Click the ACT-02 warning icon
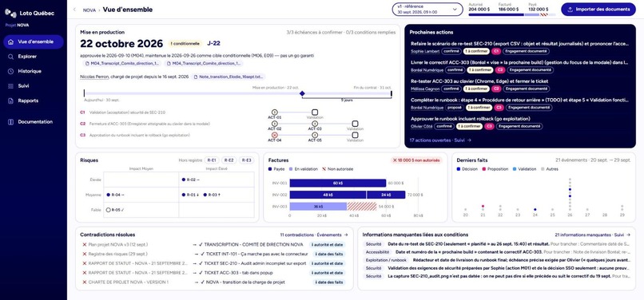Image resolution: width=644 pixels, height=300 pixels. [274, 124]
